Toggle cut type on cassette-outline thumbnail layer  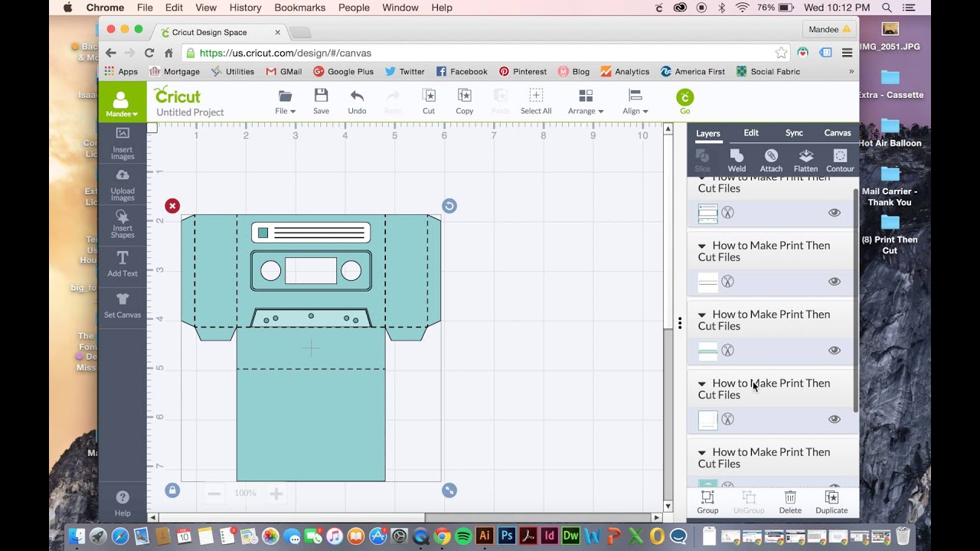click(728, 213)
